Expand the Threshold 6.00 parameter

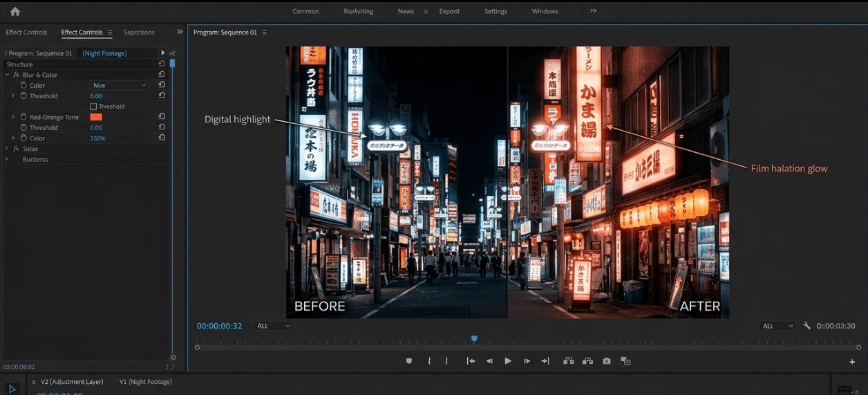pyautogui.click(x=13, y=95)
